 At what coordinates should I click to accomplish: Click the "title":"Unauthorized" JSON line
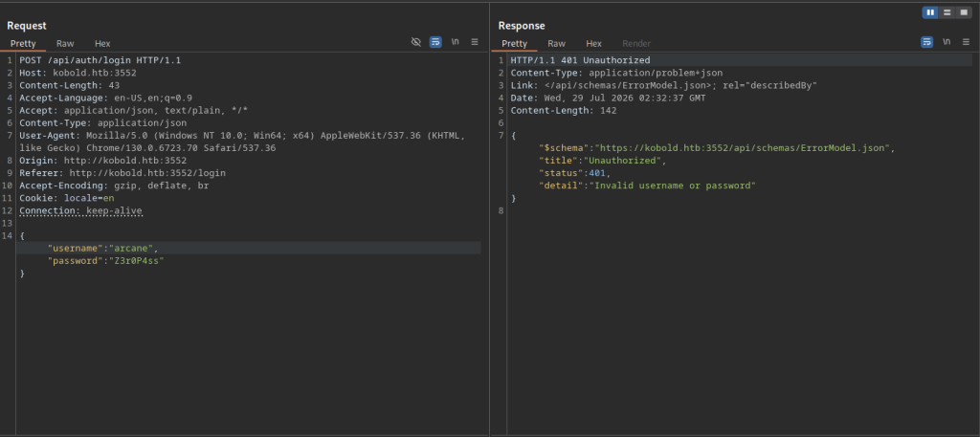603,161
